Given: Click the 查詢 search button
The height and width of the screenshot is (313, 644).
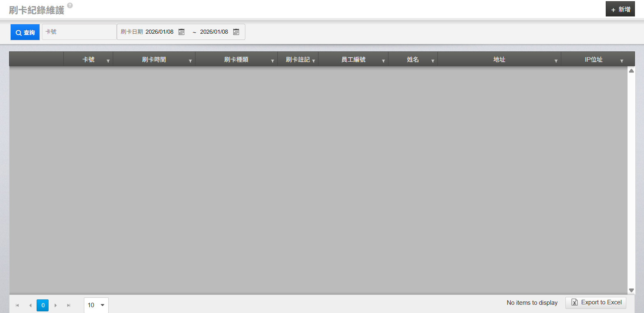Looking at the screenshot, I should (25, 32).
